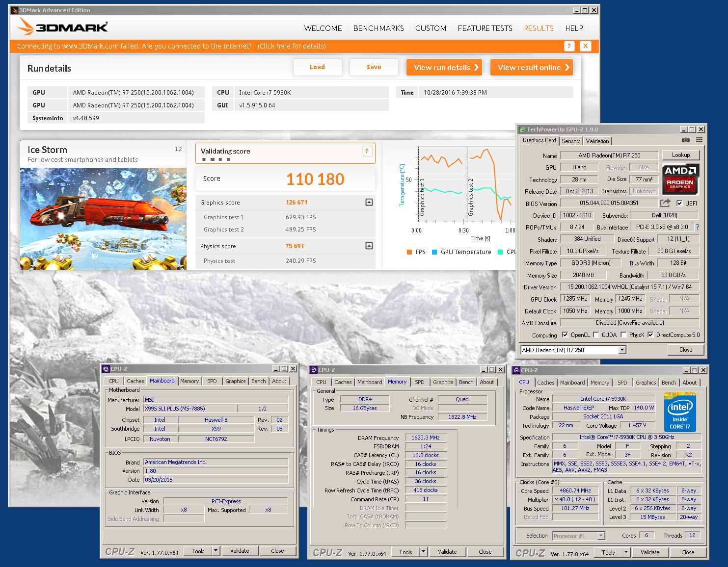The image size is (728, 567).
Task: Toggle the UEFI checkbox in GPU-Z
Action: tap(679, 203)
